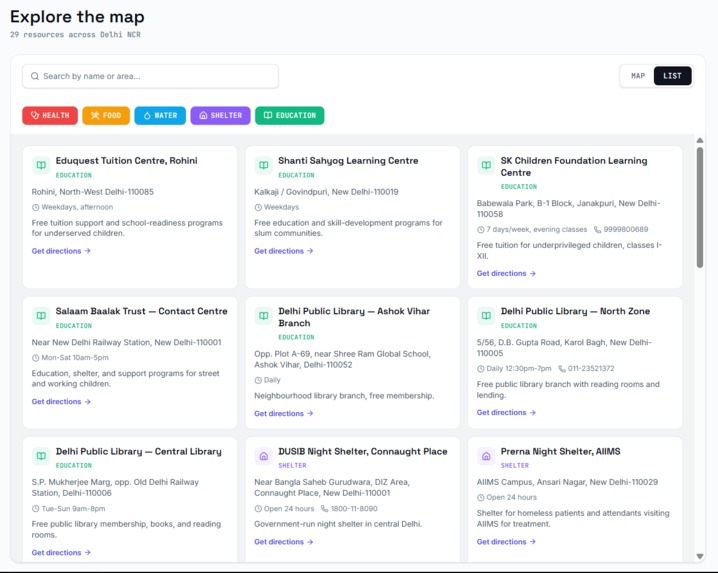The height and width of the screenshot is (573, 718).
Task: Click the Salaam Baalak Trust — Contact Centre title
Action: 141,311
